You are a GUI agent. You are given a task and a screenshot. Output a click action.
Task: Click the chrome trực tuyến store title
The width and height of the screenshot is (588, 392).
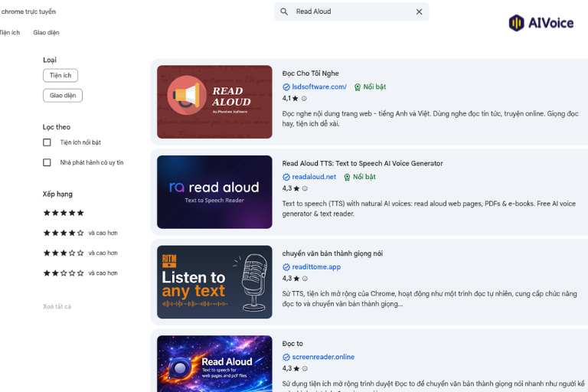[x=28, y=11]
